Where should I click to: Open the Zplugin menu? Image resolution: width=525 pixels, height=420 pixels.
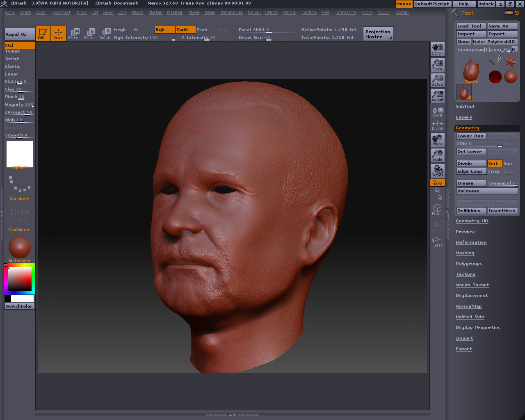[x=383, y=12]
